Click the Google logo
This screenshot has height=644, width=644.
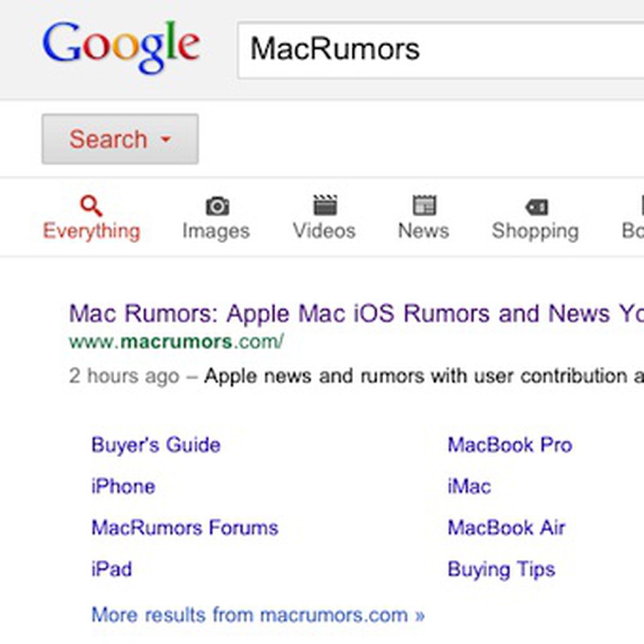[121, 47]
